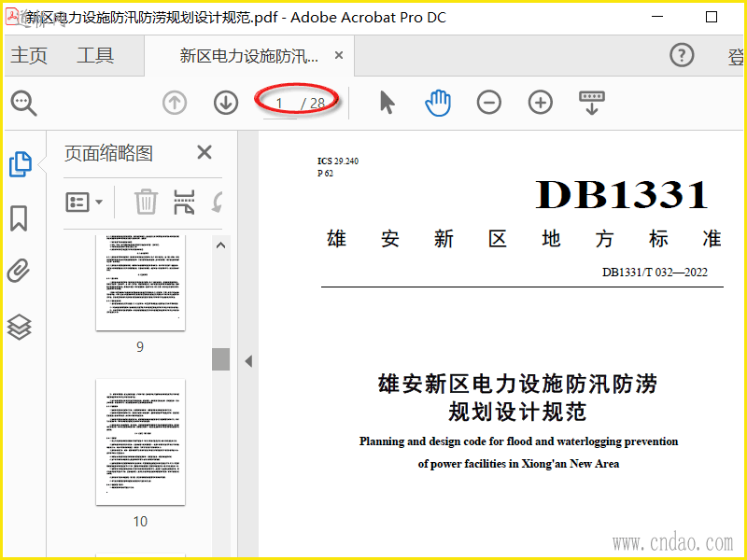Open the search/find magnifier tool
Screen dimensions: 747x560
pos(24,103)
